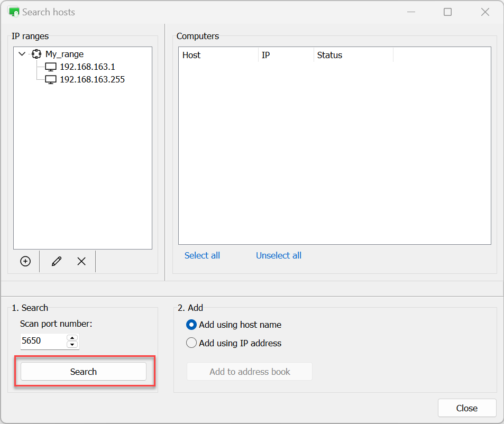This screenshot has width=504, height=424.
Task: Decrease scan port number with down arrow
Action: pos(72,345)
